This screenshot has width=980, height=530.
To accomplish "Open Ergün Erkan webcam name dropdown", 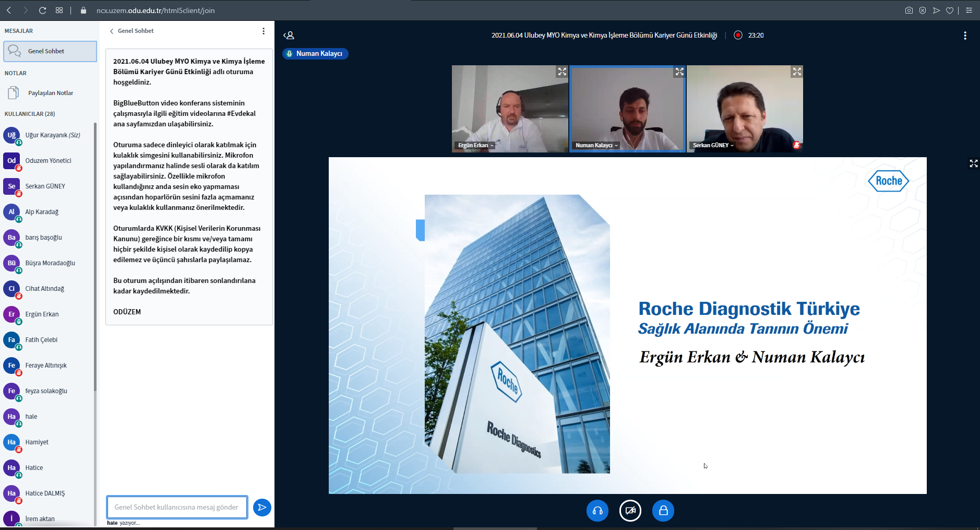I will pyautogui.click(x=475, y=146).
